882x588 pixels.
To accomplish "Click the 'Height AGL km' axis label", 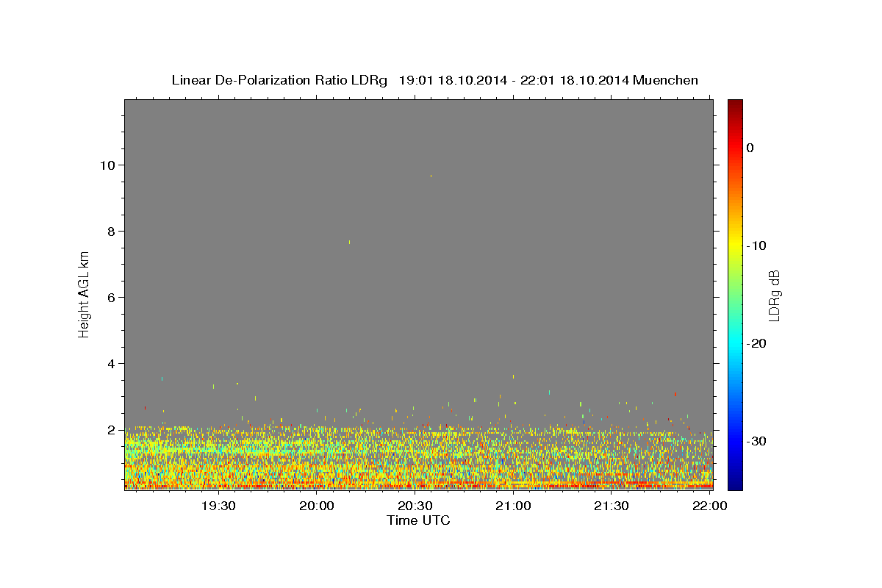I will [x=85, y=295].
